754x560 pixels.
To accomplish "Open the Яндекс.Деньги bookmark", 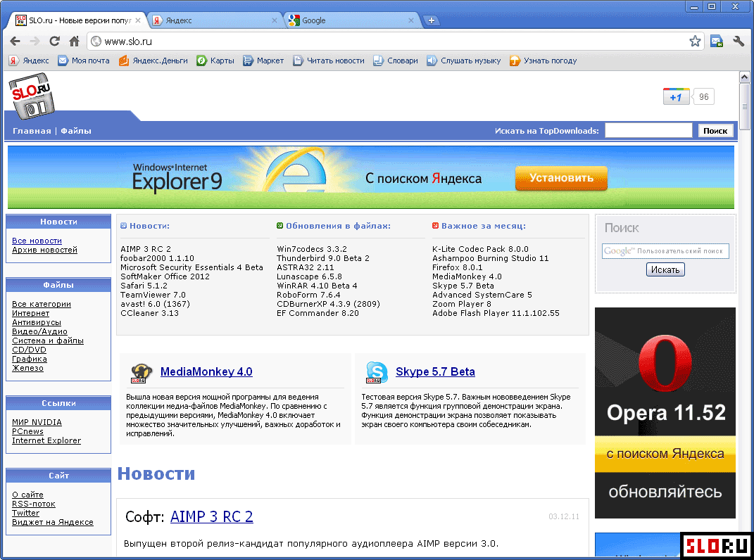I will (x=153, y=61).
